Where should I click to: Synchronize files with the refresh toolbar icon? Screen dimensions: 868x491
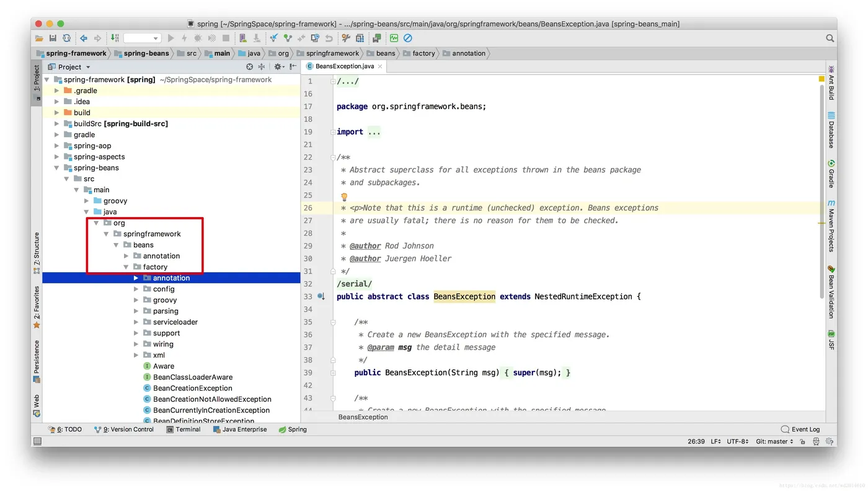[x=66, y=38]
